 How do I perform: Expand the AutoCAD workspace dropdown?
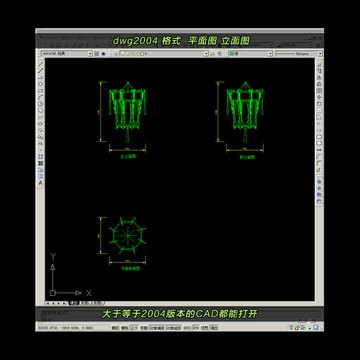pos(67,53)
